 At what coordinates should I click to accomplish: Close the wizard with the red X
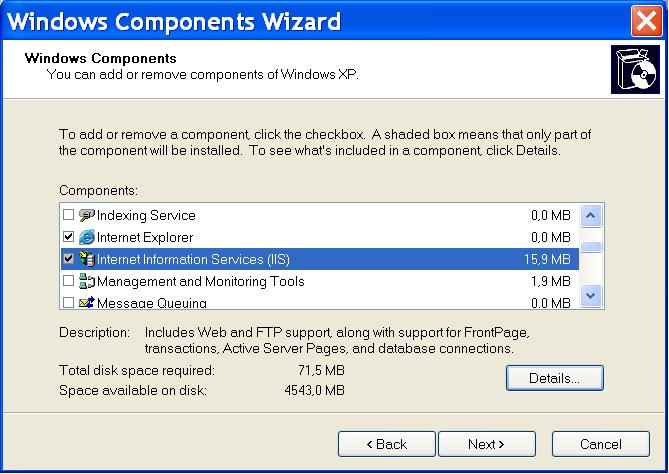[x=646, y=21]
